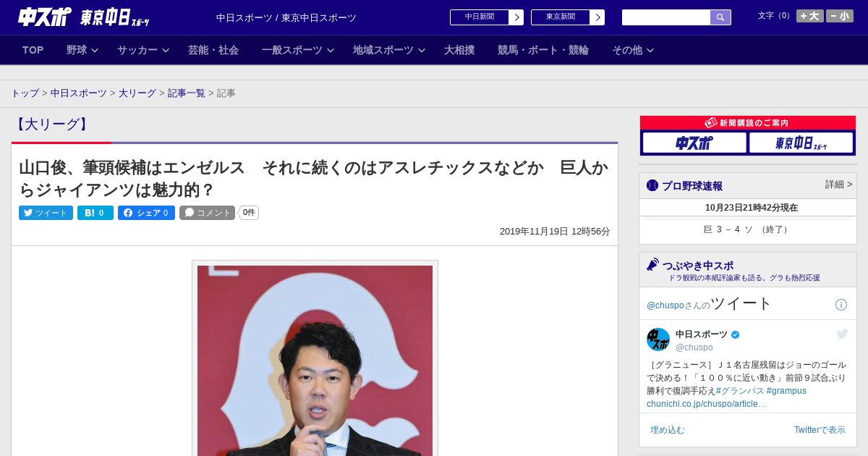Click the 中日スポーツ Twitter avatar
The image size is (868, 456).
coord(658,340)
